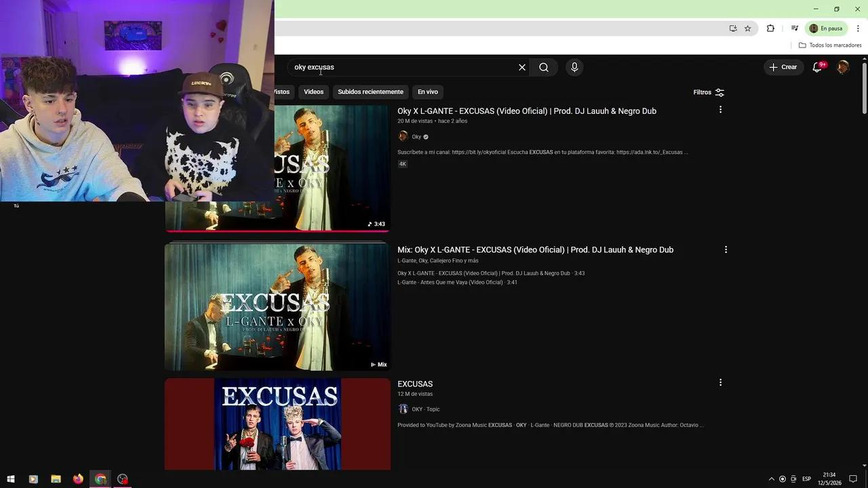Open the OKY - Topic channel avatar
The image size is (868, 488).
403,409
